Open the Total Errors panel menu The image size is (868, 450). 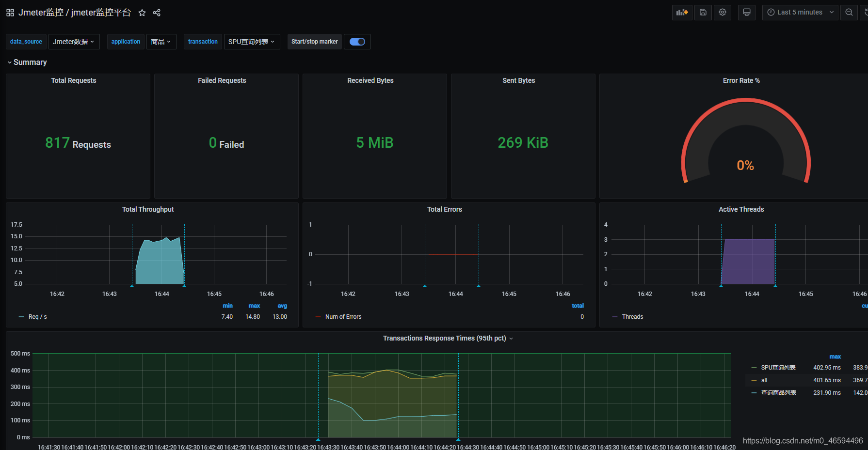click(x=445, y=209)
